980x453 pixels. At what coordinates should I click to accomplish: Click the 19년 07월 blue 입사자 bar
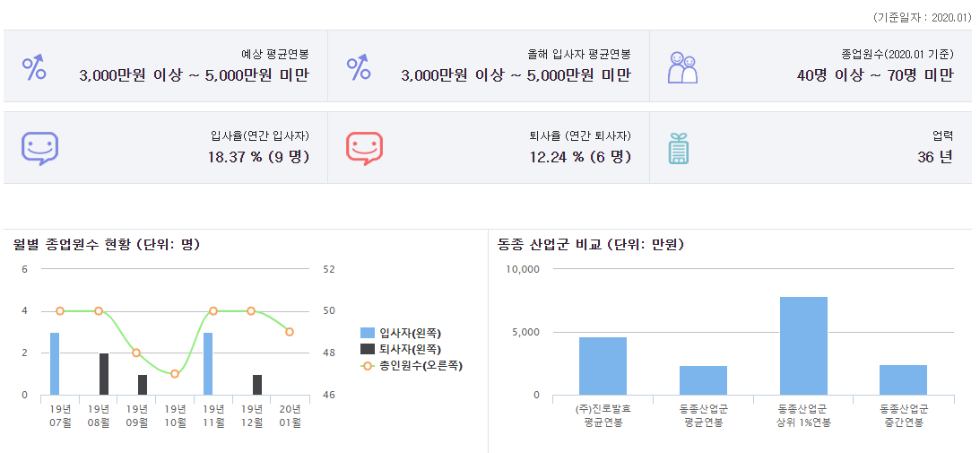pos(55,363)
